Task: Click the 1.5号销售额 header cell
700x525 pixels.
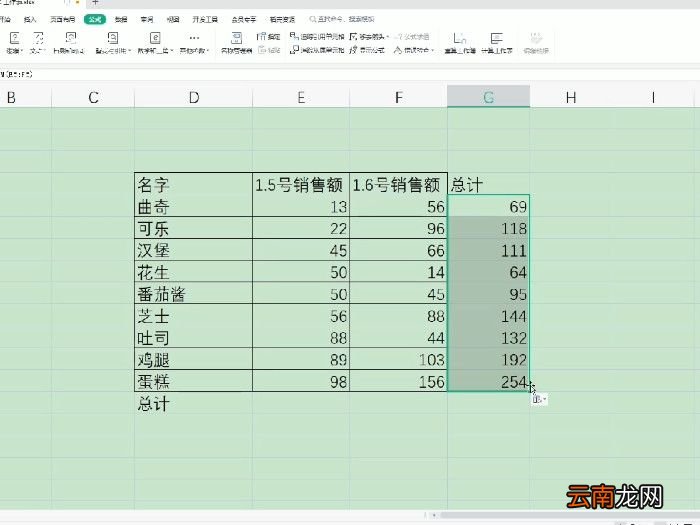Action: [301, 184]
